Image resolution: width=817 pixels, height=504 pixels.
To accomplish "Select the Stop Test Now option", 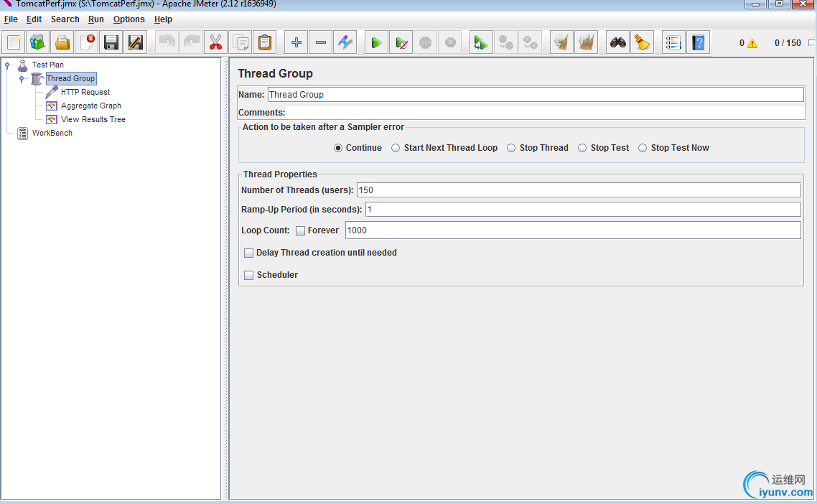I will (643, 148).
